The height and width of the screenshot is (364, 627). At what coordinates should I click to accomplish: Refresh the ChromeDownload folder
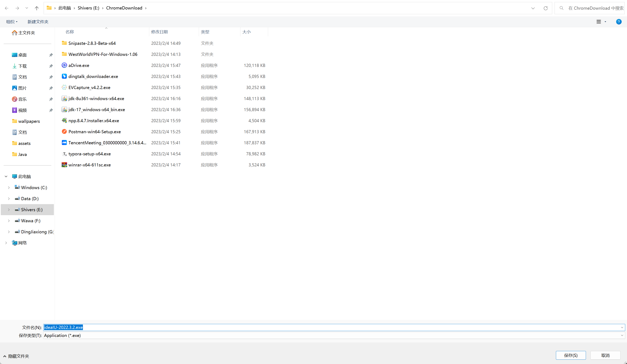click(545, 8)
